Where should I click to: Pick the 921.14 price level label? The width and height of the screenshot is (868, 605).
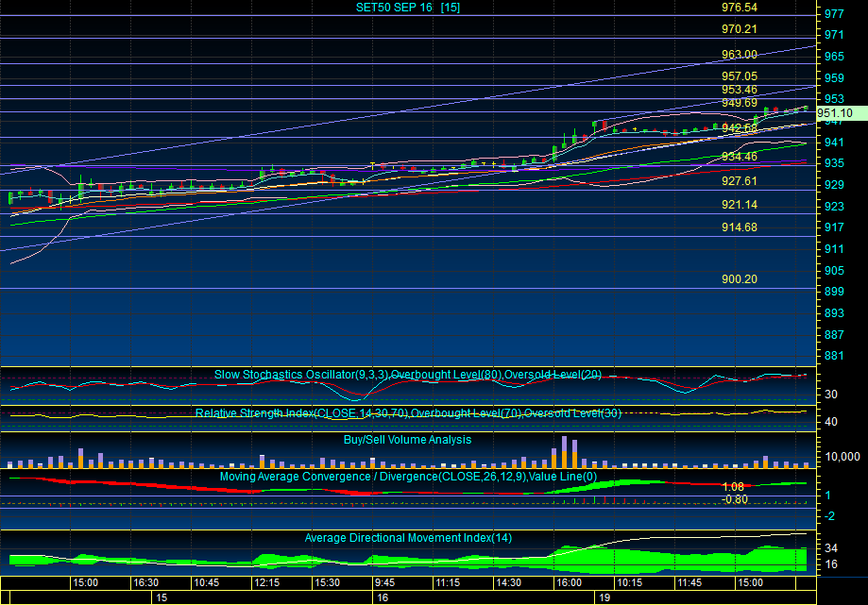(739, 205)
